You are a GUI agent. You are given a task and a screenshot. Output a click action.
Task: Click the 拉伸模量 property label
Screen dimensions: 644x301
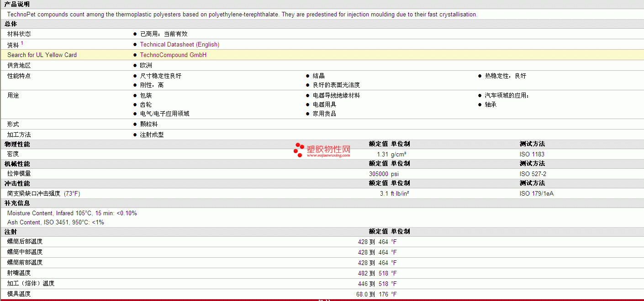point(19,174)
